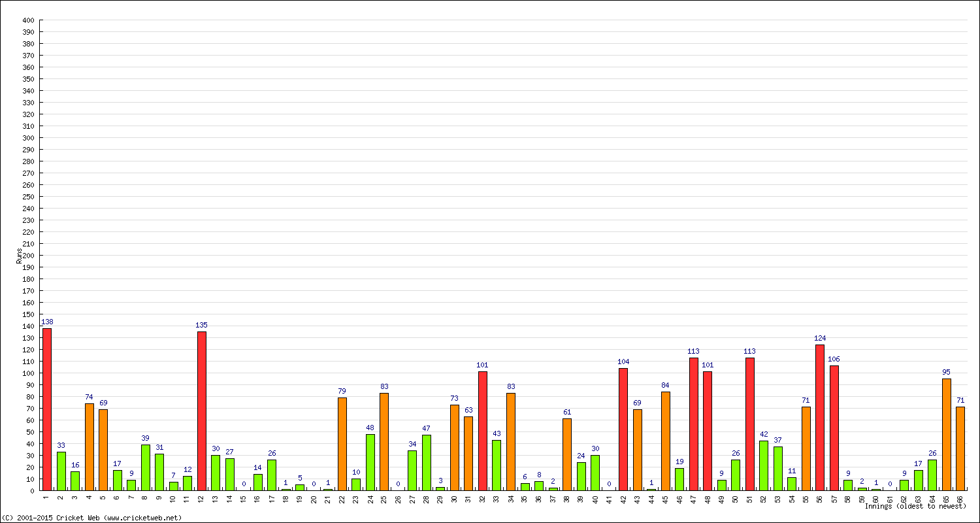Click the red bar labeled 104 runs
Image resolution: width=980 pixels, height=523 pixels.
tap(623, 430)
